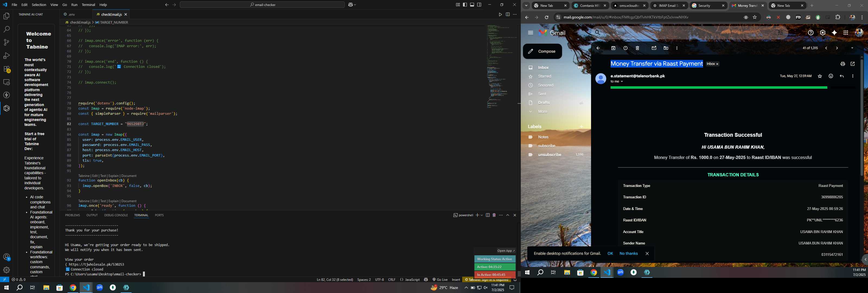Toggle Go Live server in status bar
Image resolution: width=868 pixels, height=293 pixels.
coord(440,280)
